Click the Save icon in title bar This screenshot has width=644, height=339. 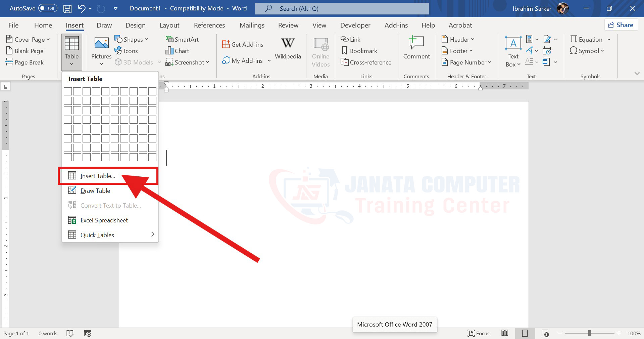(67, 9)
